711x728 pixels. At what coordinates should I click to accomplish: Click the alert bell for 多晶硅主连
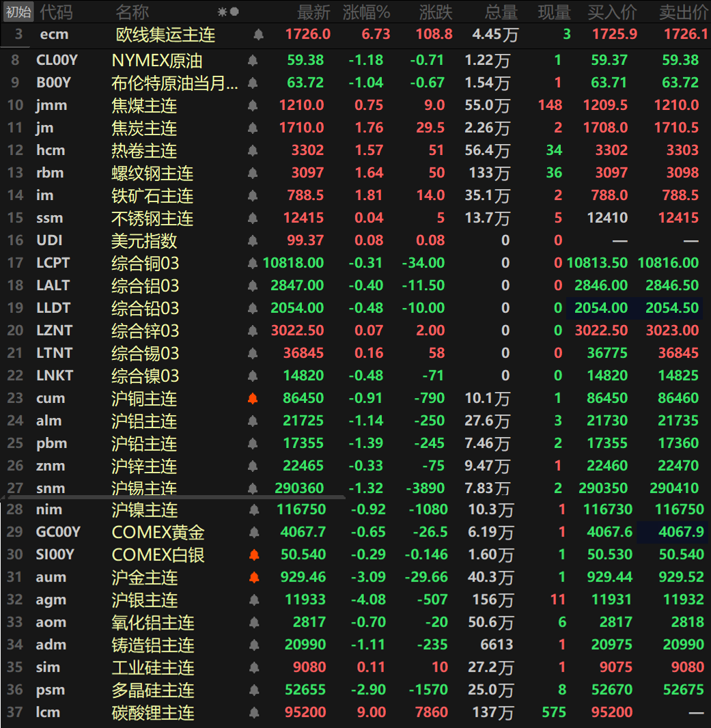[x=252, y=690]
